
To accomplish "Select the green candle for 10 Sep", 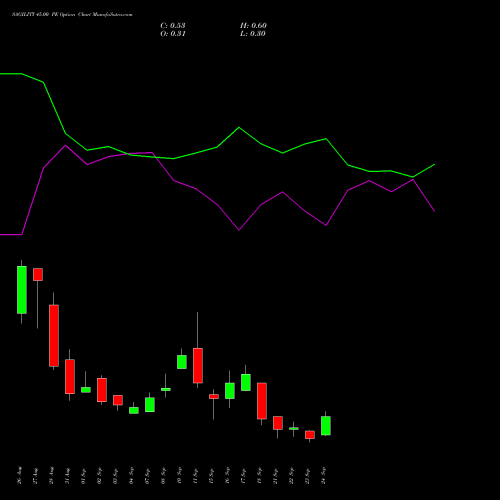I will (x=182, y=362).
